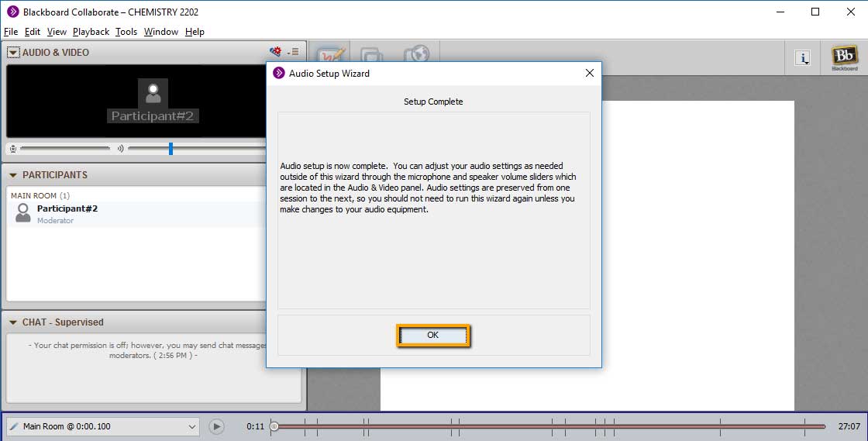The height and width of the screenshot is (441, 868).
Task: Click OK in the Audio Setup Wizard
Action: 433,336
